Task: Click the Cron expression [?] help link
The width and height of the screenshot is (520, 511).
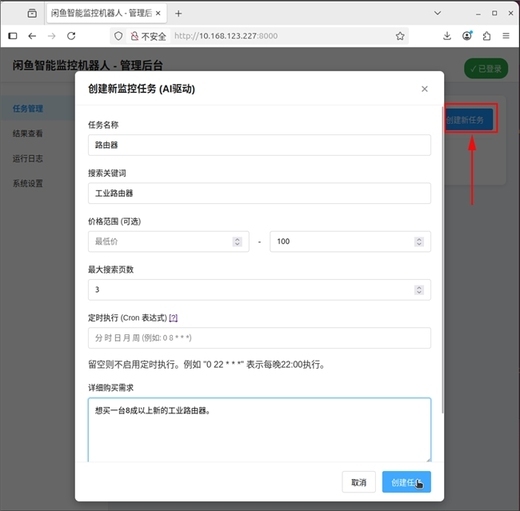Action: [173, 318]
